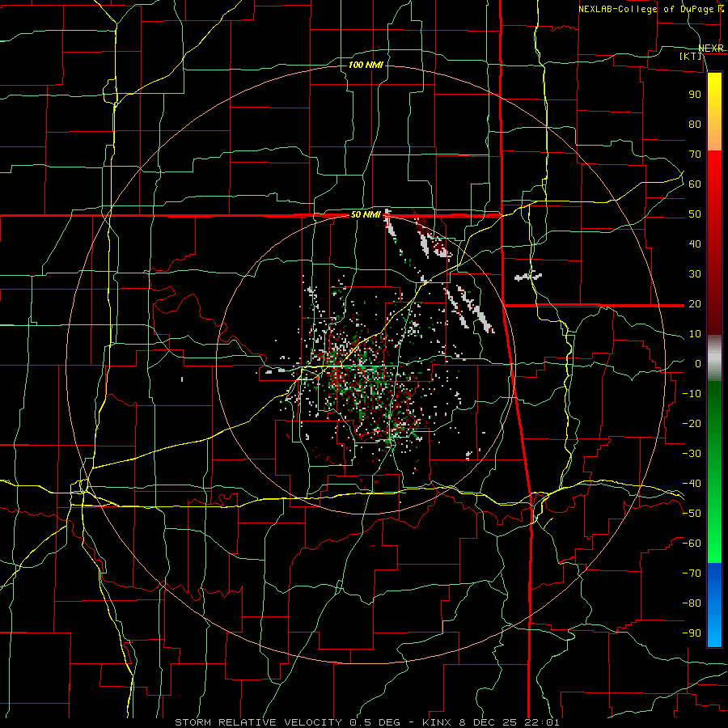Click the -60 value on velocity scale
Screen dimensions: 728x728
(692, 544)
